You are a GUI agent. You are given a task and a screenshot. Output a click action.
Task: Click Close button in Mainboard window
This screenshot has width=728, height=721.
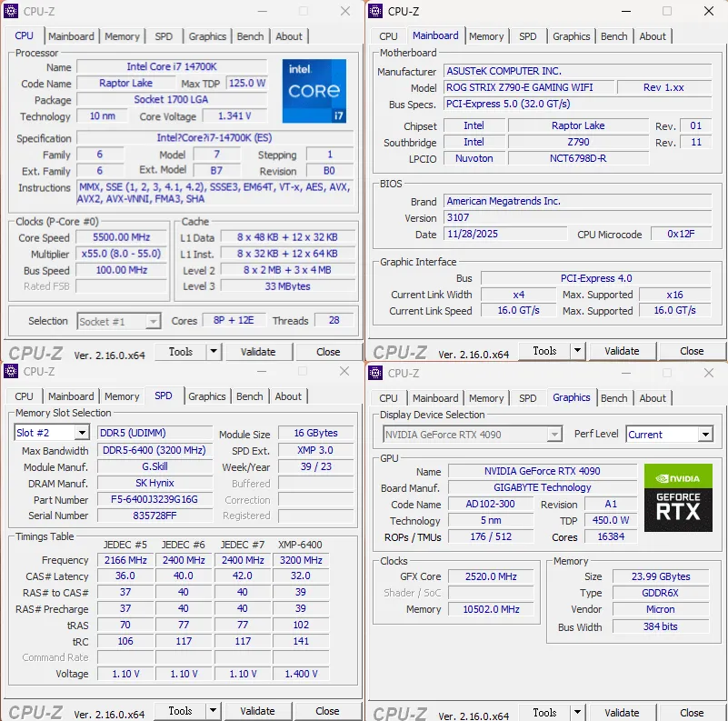[x=692, y=351]
